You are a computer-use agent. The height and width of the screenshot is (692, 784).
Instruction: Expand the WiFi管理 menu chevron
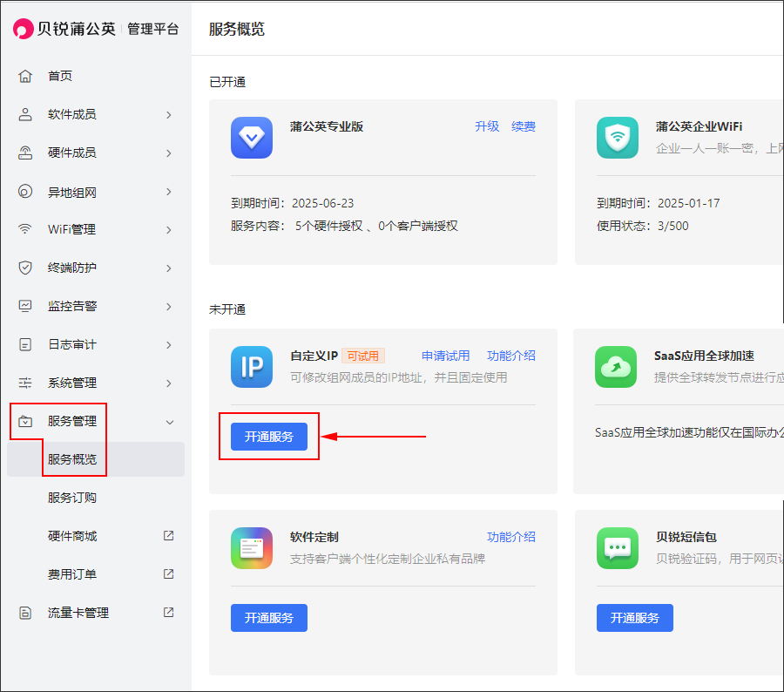point(169,230)
